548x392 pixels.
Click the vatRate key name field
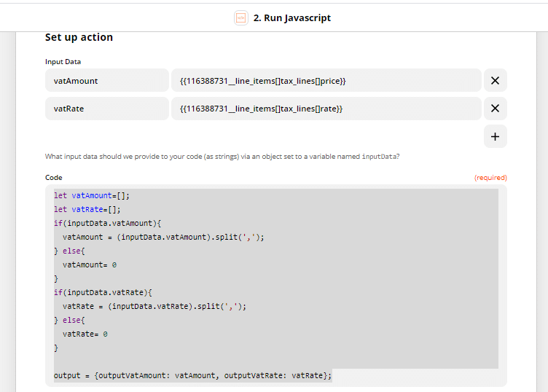coord(106,109)
